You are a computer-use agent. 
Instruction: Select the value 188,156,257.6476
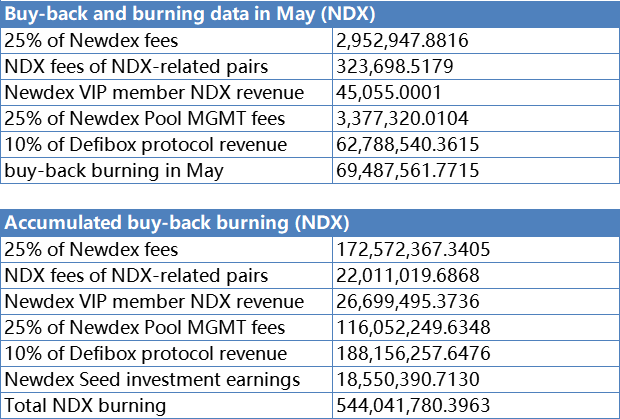[x=413, y=354]
